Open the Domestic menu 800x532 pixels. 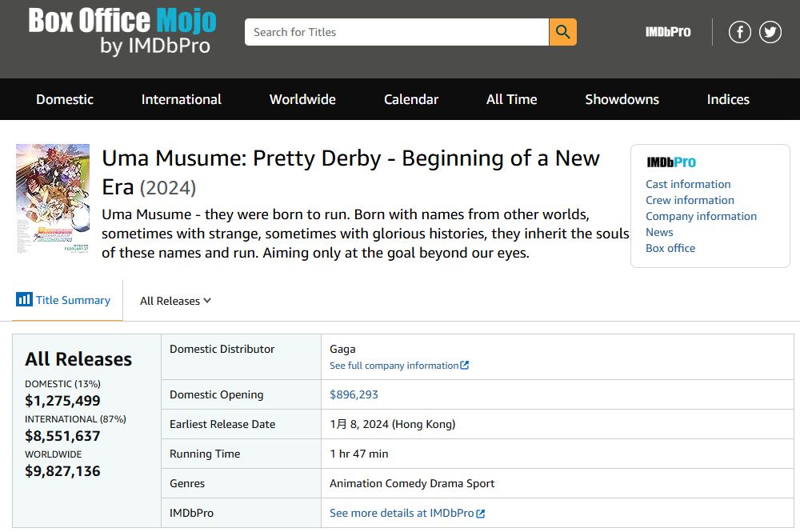point(65,99)
